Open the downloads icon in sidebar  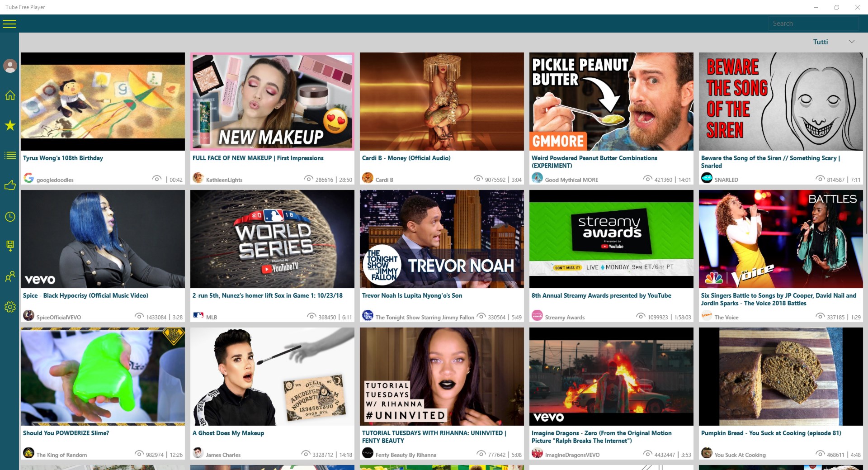tap(10, 246)
